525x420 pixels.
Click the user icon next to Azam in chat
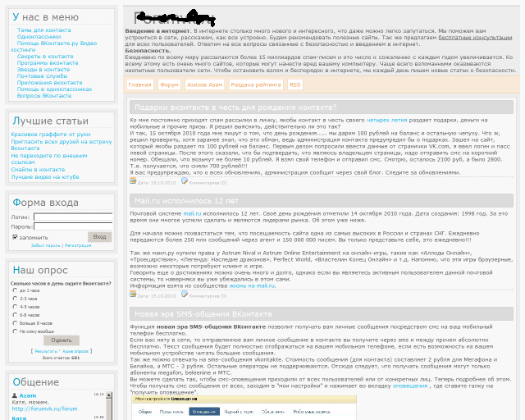[x=15, y=395]
